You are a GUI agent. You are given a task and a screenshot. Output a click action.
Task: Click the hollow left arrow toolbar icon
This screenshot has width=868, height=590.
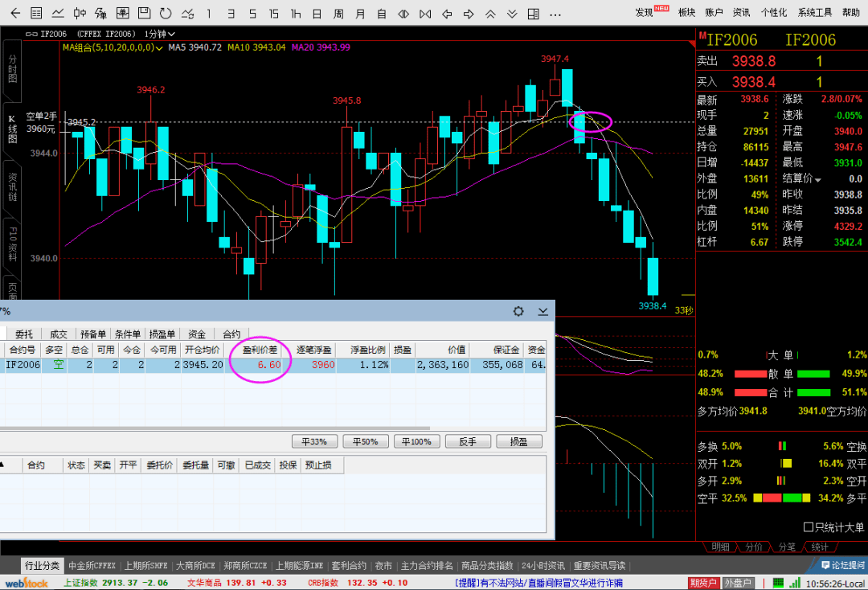point(447,14)
